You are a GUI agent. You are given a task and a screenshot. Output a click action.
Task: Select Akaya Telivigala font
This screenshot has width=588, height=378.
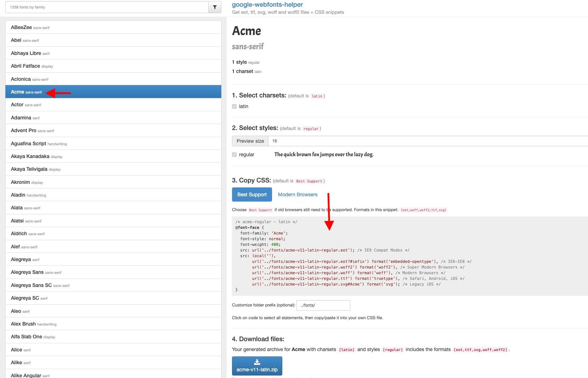pyautogui.click(x=113, y=169)
